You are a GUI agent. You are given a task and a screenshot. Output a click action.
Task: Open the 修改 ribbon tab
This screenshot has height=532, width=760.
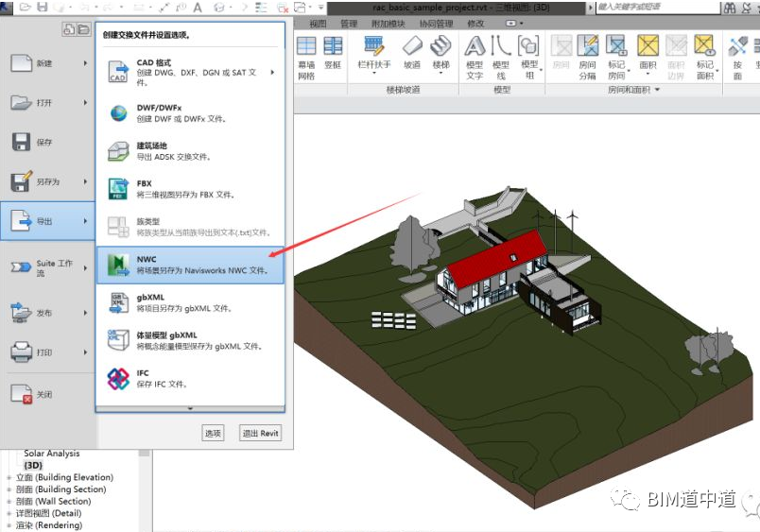coord(475,24)
